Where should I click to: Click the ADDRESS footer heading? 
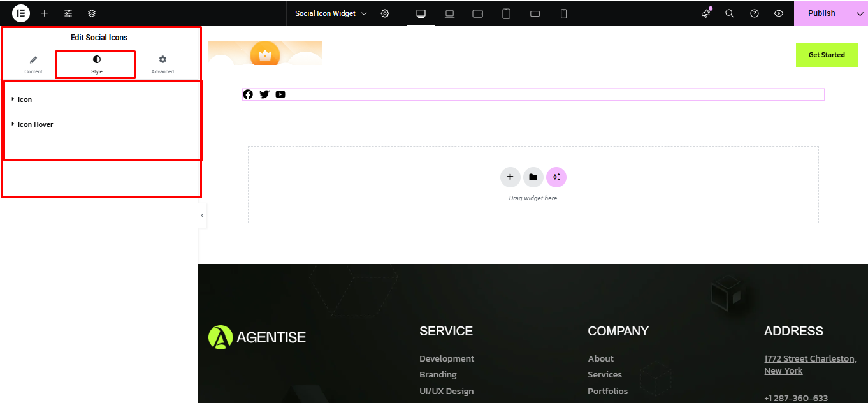click(793, 331)
